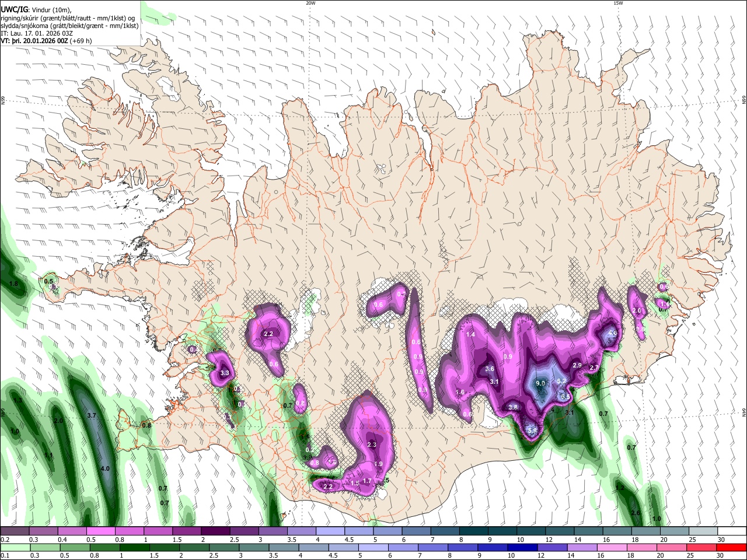Click the 3.7 rain value offshore
Viewport: 747px width, 560px height.
click(x=92, y=415)
